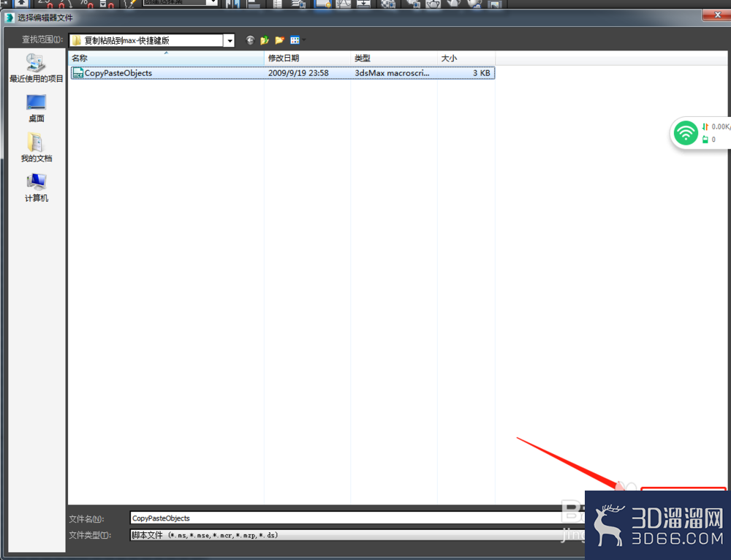Click the CopyPasteObjects macroscript file icon
This screenshot has height=560, width=731.
[78, 73]
